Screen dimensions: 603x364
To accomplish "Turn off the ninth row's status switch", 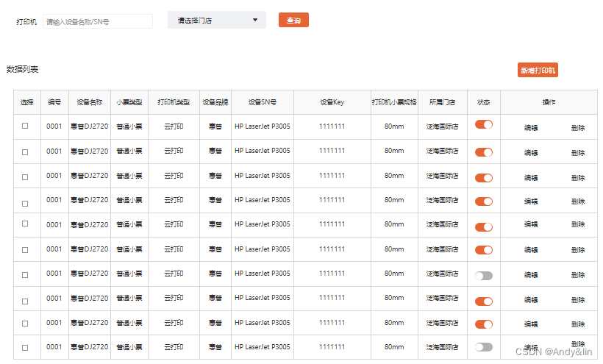I will point(484,324).
